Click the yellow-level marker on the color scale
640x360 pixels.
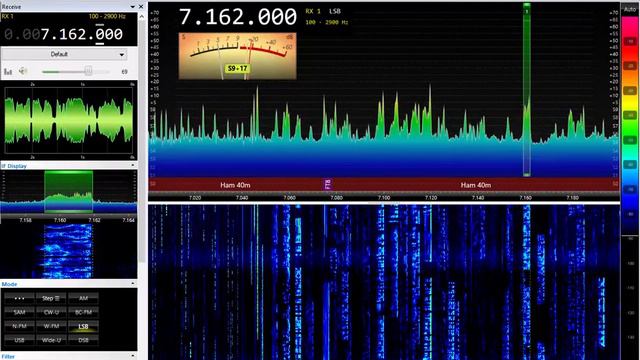tap(631, 91)
